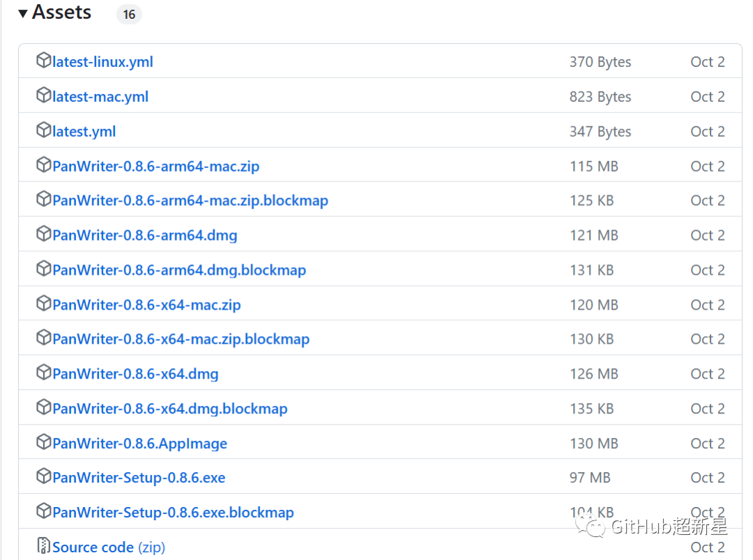Screen dimensions: 753x560
Task: Select the 131 KB size text
Action: [x=592, y=270]
